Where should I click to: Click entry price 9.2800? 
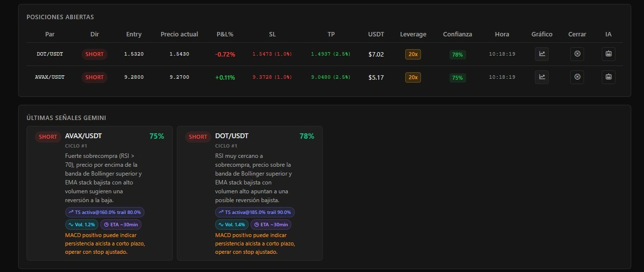[134, 77]
